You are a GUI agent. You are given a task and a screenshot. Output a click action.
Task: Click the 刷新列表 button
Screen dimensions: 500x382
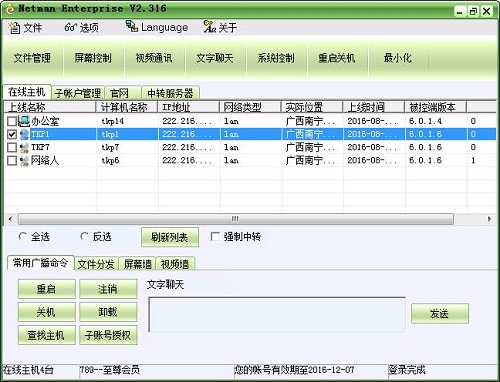click(x=170, y=237)
